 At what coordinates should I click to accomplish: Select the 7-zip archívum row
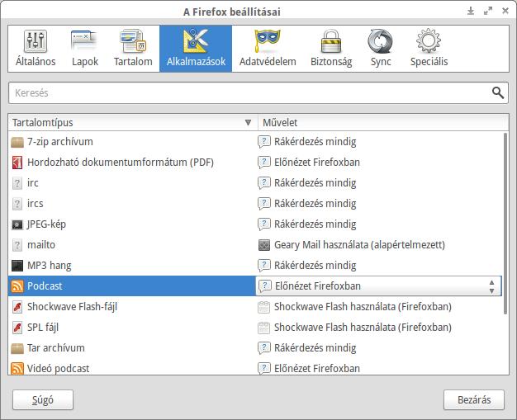coord(256,142)
